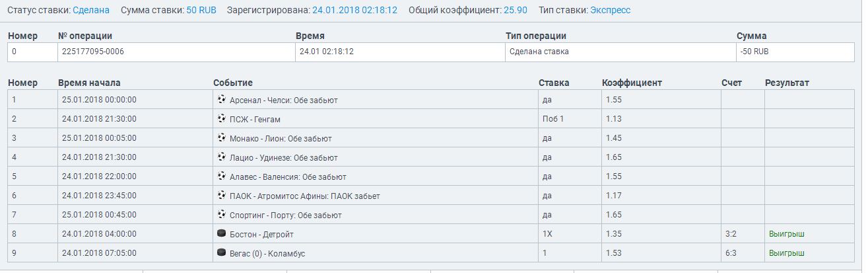Screen dimensions: 868x273
Task: Click Коэффициент column header
Action: click(632, 83)
